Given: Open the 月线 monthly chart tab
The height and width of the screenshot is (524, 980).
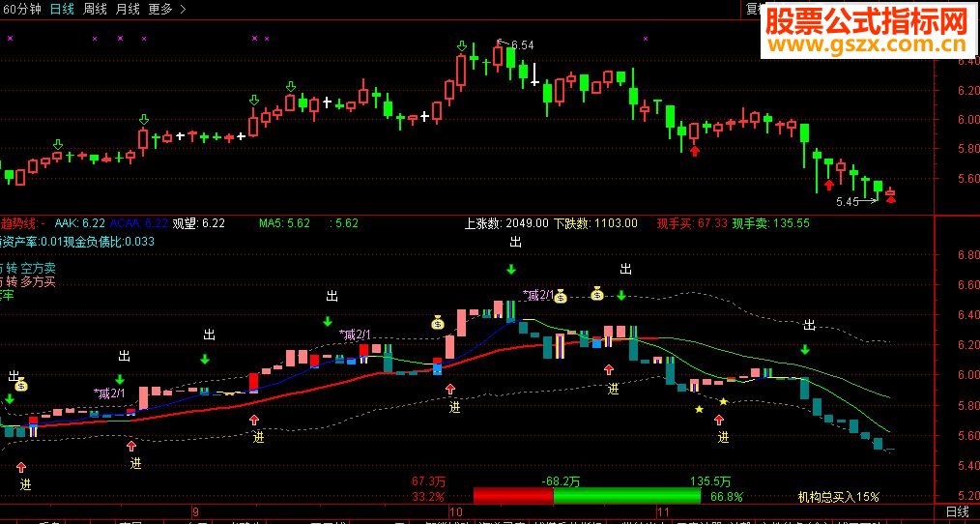Looking at the screenshot, I should click(128, 9).
